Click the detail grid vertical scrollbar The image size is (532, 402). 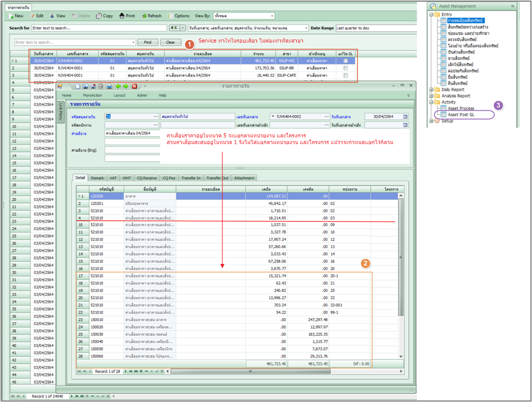402,256
